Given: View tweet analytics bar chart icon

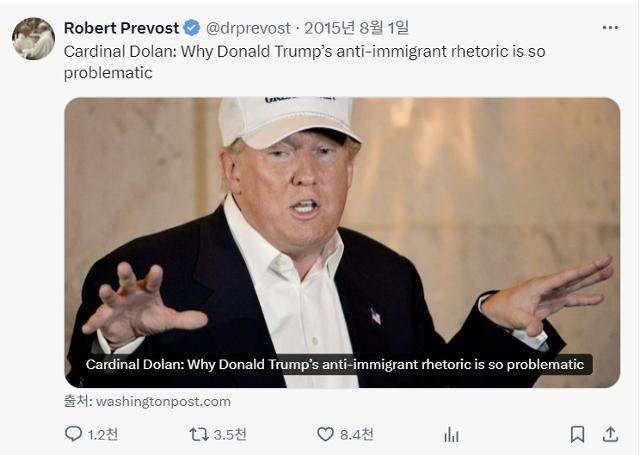Looking at the screenshot, I should (451, 435).
